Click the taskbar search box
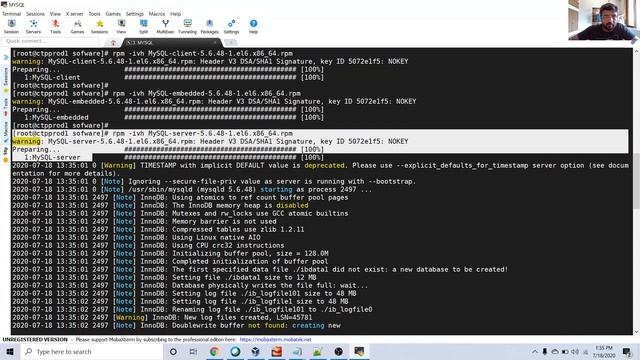640x360 pixels. [91, 351]
